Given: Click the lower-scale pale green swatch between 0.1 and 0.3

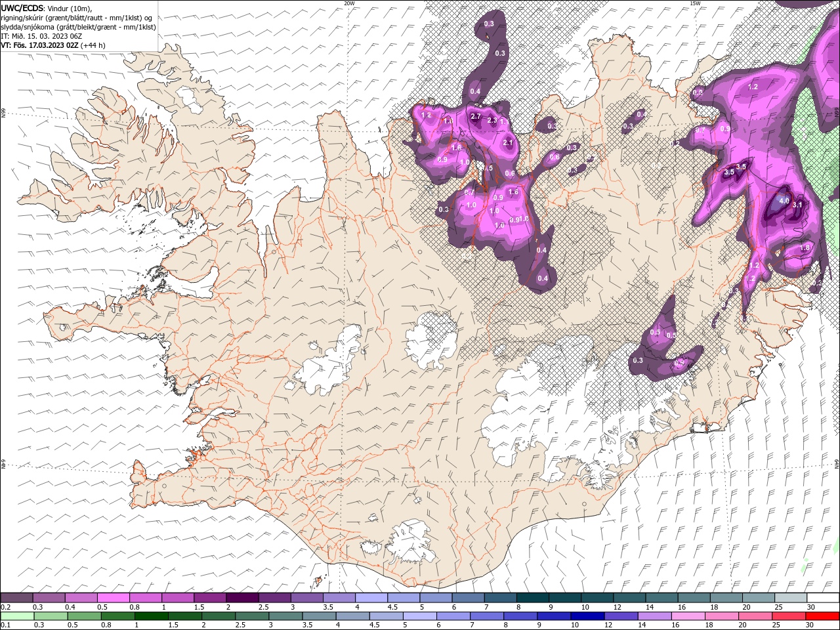Looking at the screenshot, I should click(x=16, y=616).
